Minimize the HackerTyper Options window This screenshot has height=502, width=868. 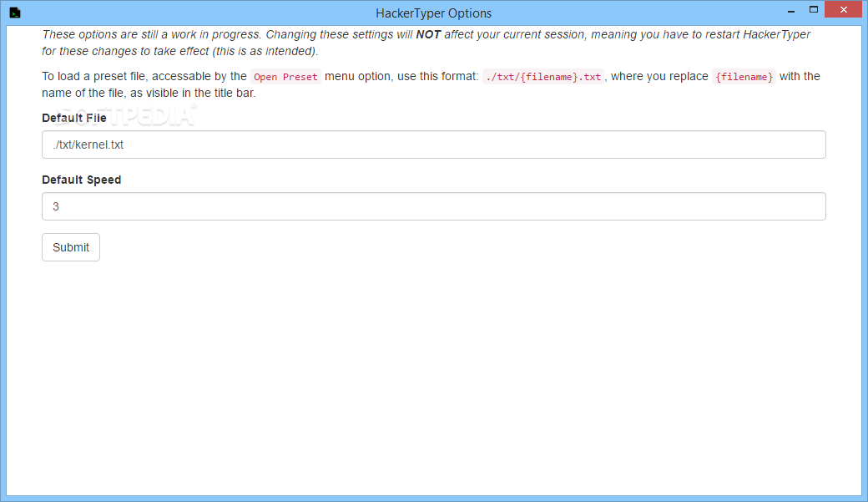click(791, 10)
